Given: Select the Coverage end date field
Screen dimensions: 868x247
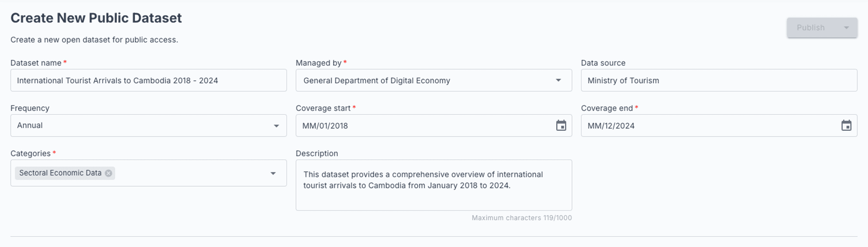Looking at the screenshot, I should point(719,126).
